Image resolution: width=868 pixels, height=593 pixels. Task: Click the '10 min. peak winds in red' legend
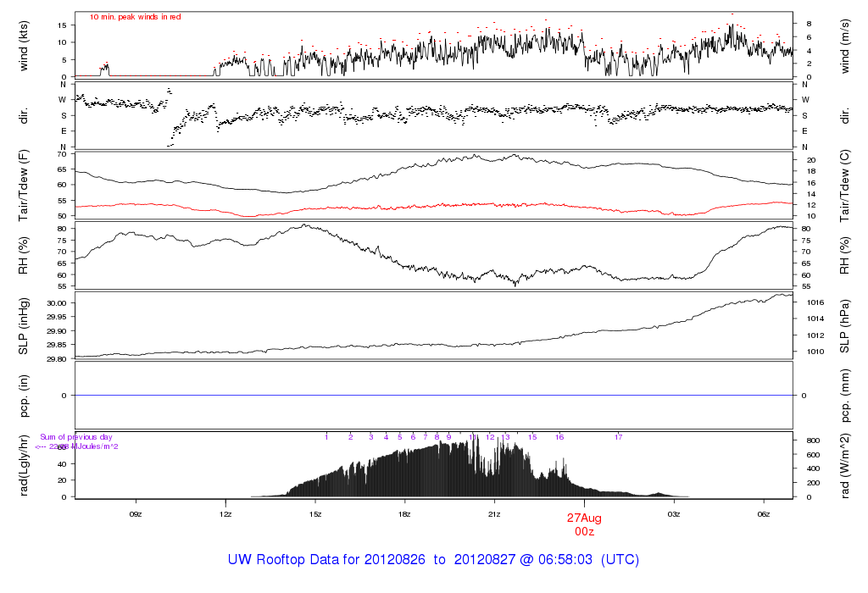pyautogui.click(x=136, y=17)
